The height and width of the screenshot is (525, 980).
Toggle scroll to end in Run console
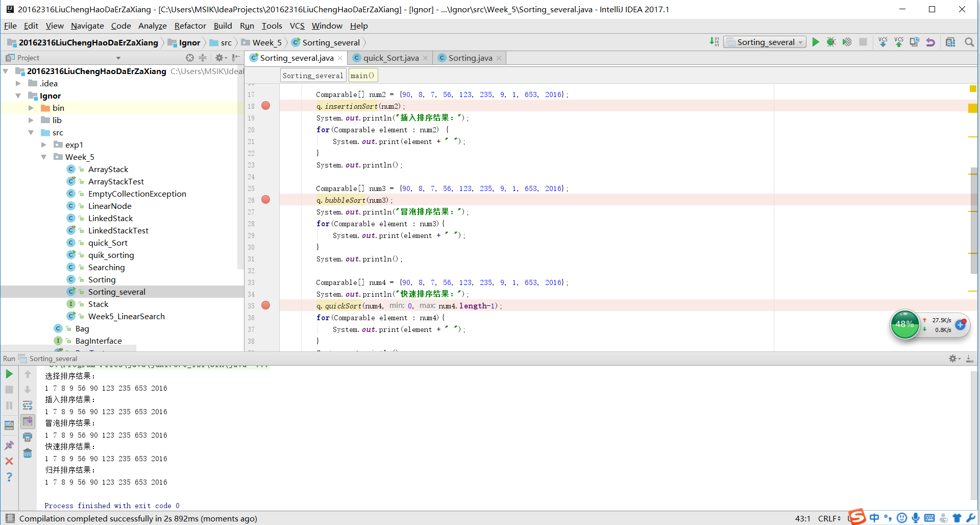coord(28,421)
